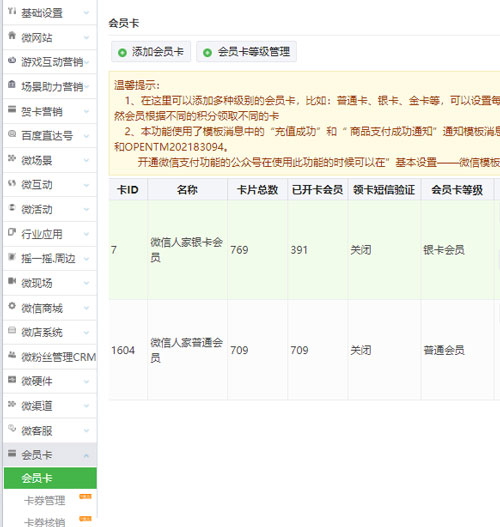
Task: Click the 卡片总数 column header
Action: pos(257,190)
